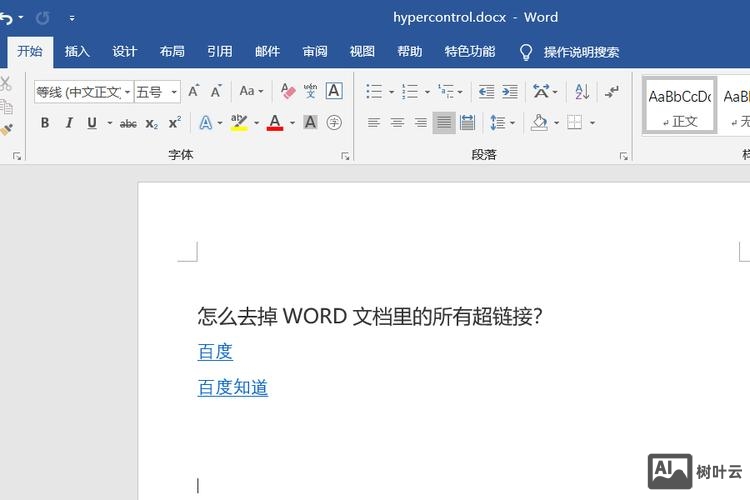Click the Text Effects A icon
Image resolution: width=750 pixels, height=500 pixels.
206,123
